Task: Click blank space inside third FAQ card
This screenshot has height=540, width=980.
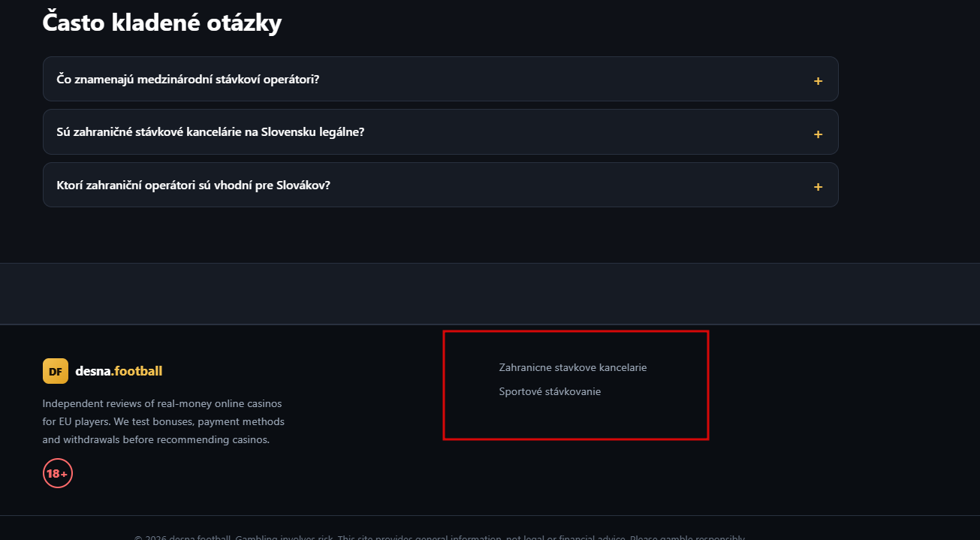Action: pos(571,185)
